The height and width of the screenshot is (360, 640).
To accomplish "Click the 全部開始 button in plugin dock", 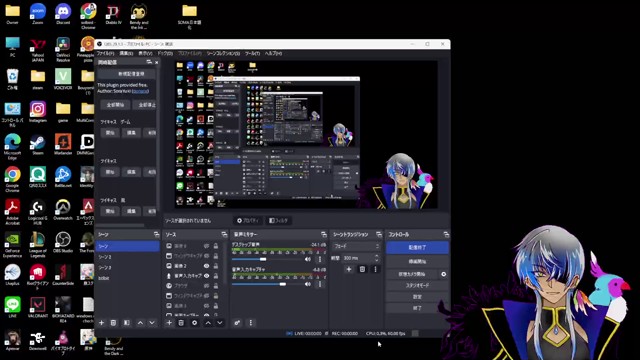I will coord(116,105).
